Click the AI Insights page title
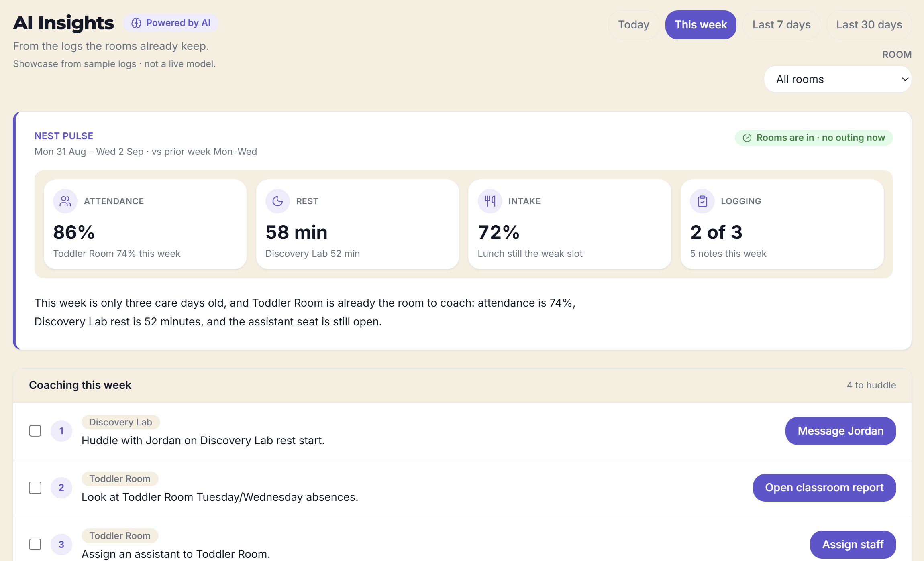Screen dimensions: 924x561 pos(63,23)
